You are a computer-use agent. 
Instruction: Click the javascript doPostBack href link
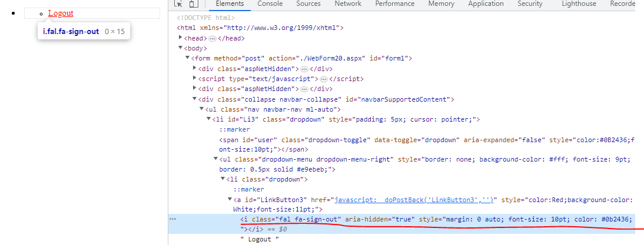pyautogui.click(x=414, y=200)
